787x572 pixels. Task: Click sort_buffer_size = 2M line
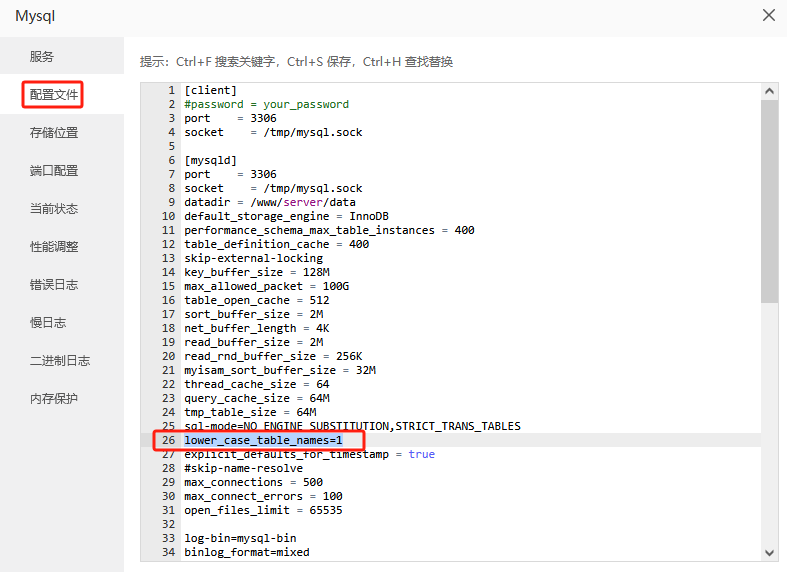pyautogui.click(x=253, y=314)
